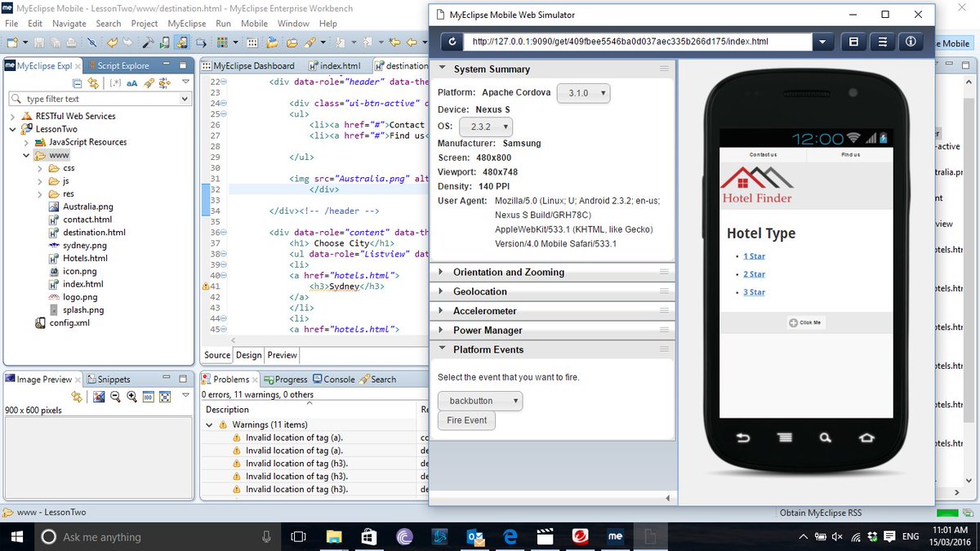Switch to the Design editor view tab
980x551 pixels.
pos(248,355)
